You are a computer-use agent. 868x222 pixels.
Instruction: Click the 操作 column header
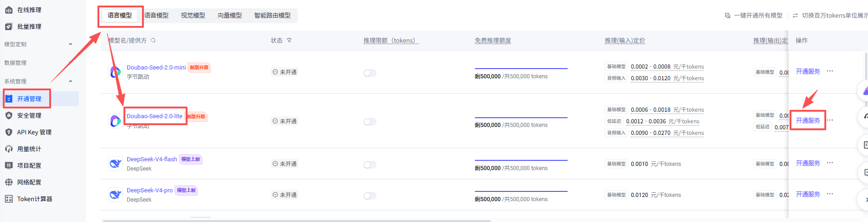802,41
